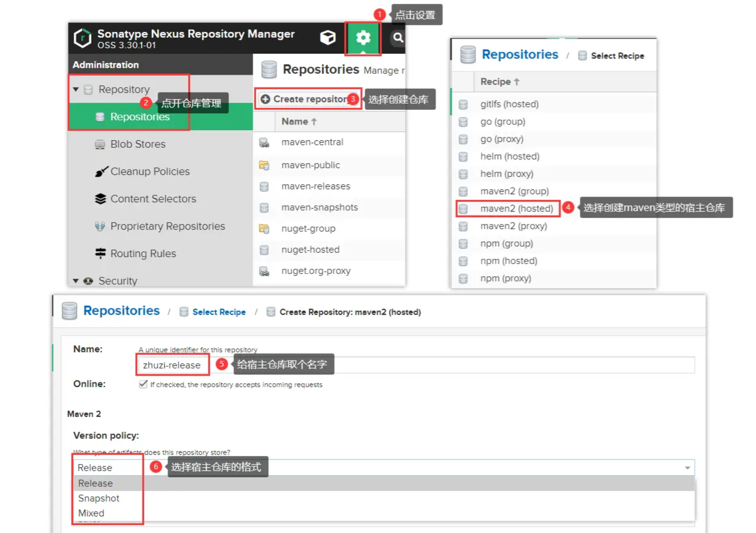Click the Version policy combo box field
This screenshot has width=756, height=533.
384,468
